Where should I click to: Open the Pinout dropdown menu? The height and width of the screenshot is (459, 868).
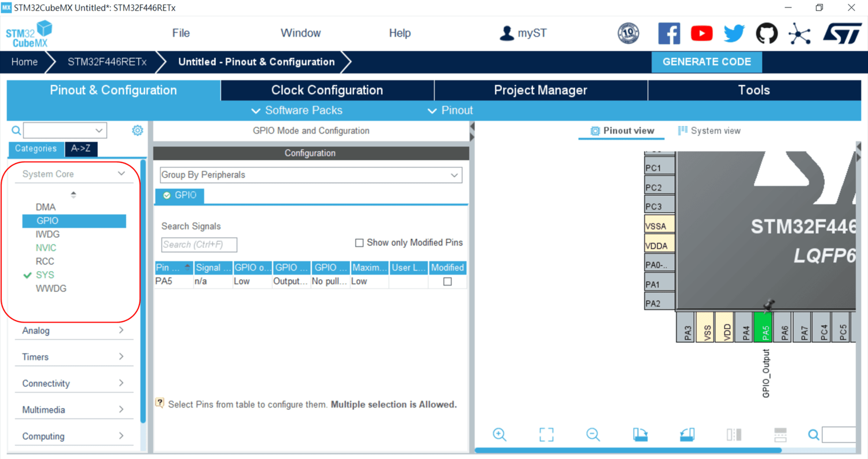pyautogui.click(x=450, y=110)
